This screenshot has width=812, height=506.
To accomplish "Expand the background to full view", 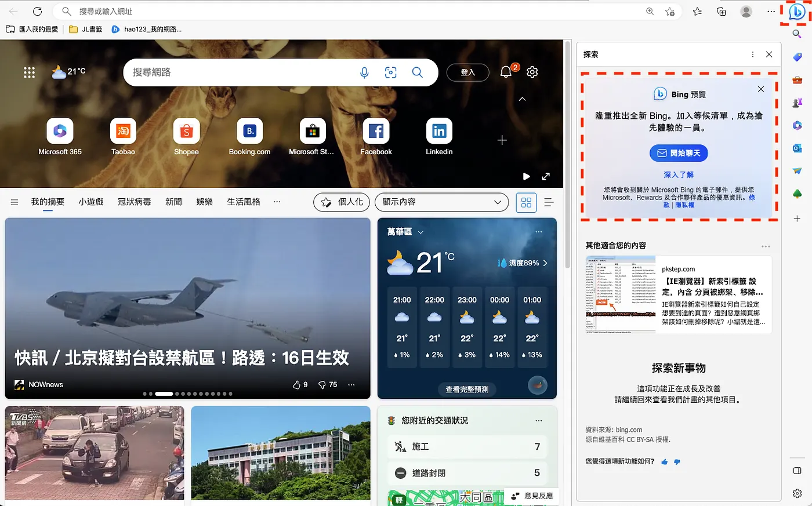I will pyautogui.click(x=546, y=177).
